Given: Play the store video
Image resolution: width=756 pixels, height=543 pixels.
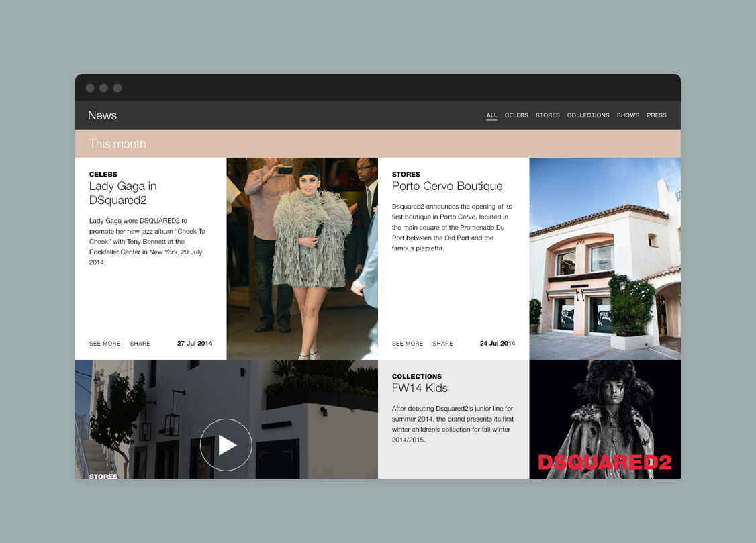Looking at the screenshot, I should tap(226, 444).
